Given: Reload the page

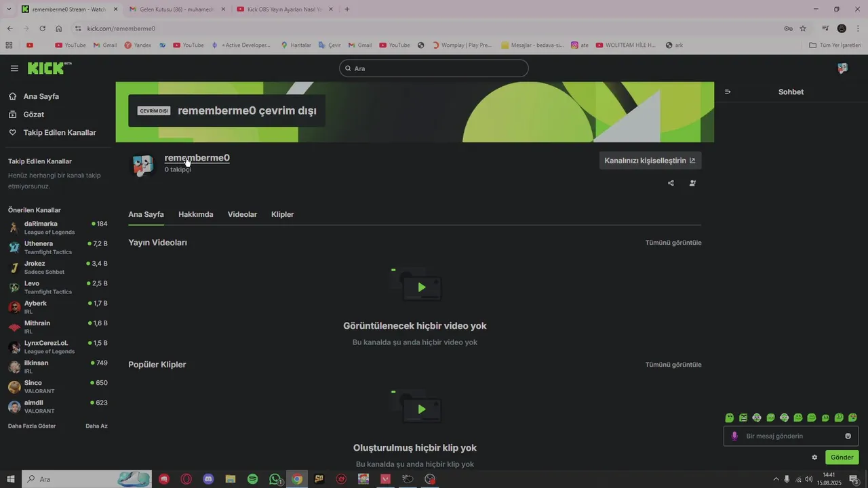Looking at the screenshot, I should (x=42, y=28).
